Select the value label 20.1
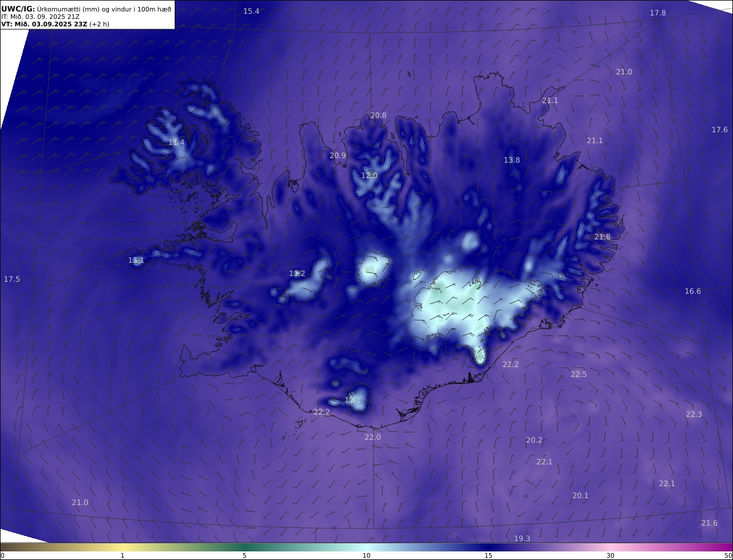The image size is (733, 560). pyautogui.click(x=581, y=496)
